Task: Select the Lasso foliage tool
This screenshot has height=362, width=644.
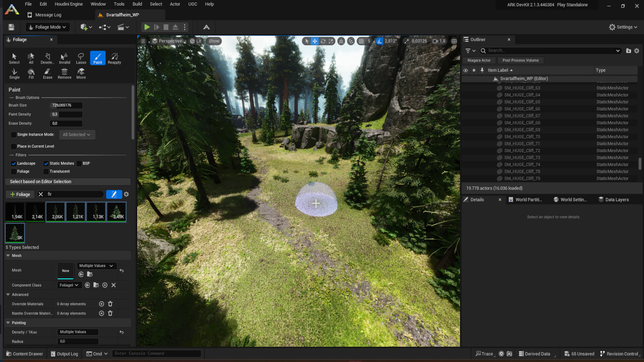Action: tap(80, 58)
